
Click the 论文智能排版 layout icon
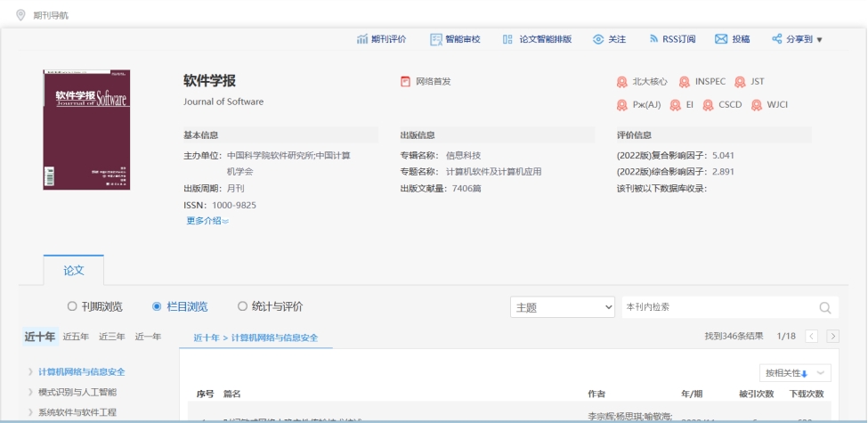pos(507,39)
